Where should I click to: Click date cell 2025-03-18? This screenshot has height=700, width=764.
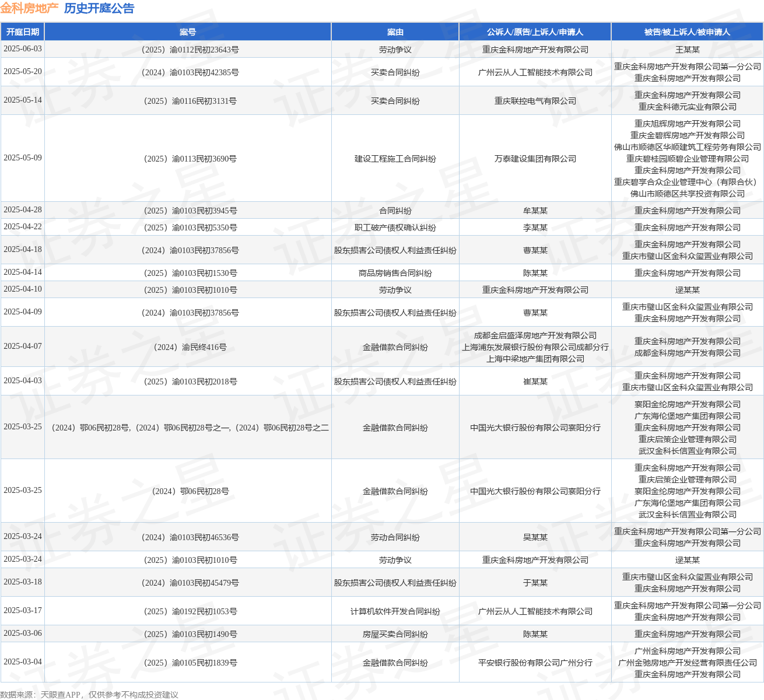[x=23, y=582]
